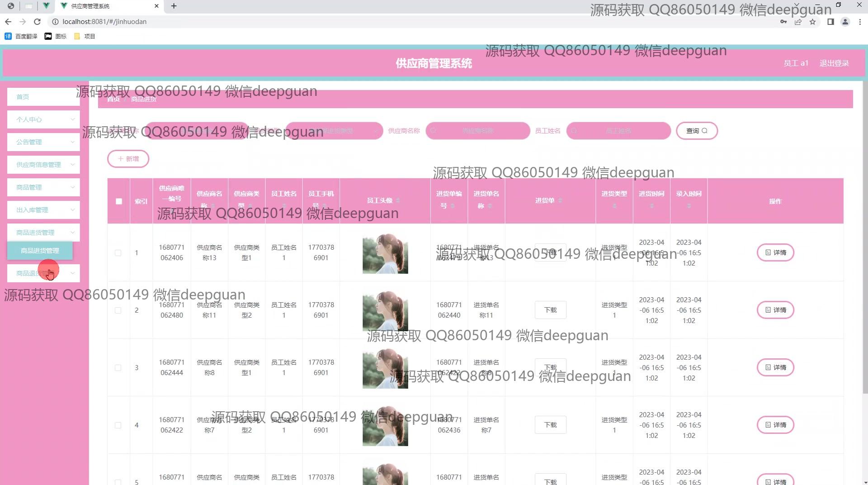This screenshot has height=485, width=868.
Task: Open browser profile avatar icon
Action: coord(844,22)
